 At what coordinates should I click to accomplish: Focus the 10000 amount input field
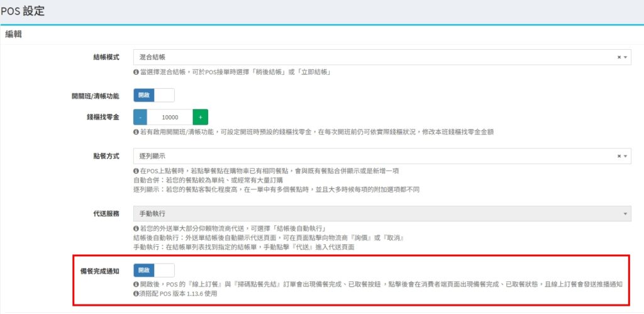(x=170, y=117)
